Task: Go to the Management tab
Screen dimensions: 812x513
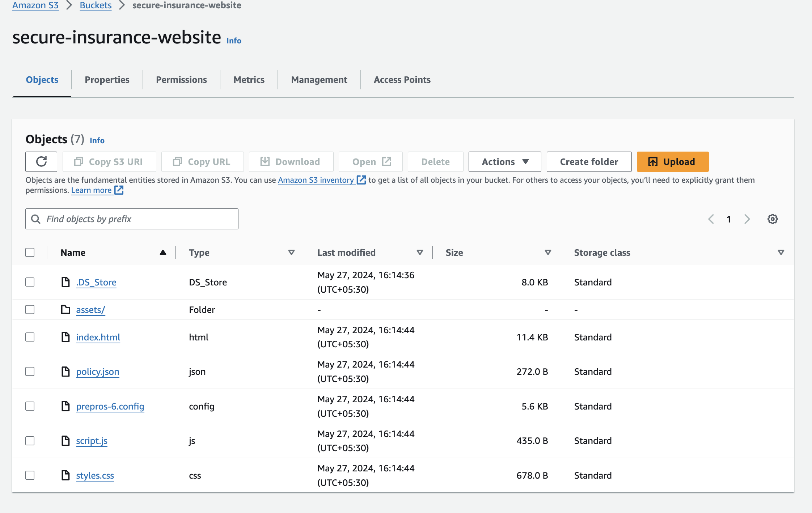Action: pos(319,80)
